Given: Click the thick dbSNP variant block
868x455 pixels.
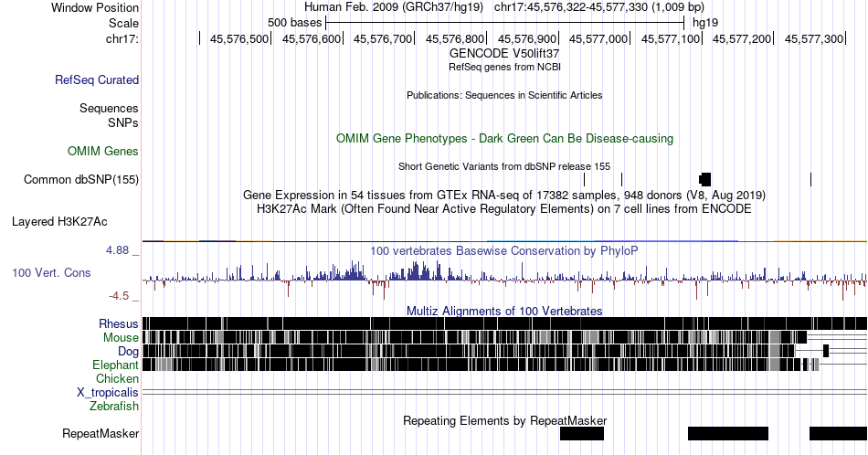Looking at the screenshot, I should tap(704, 179).
